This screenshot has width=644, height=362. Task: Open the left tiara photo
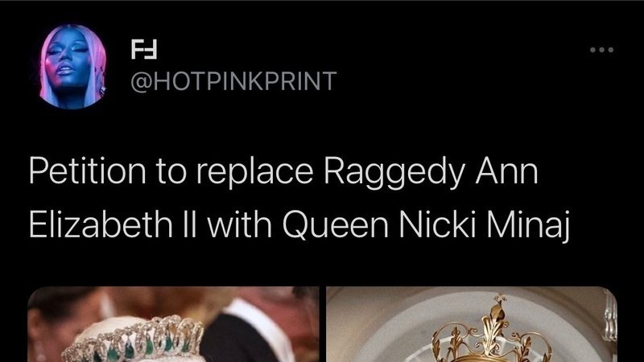click(x=173, y=324)
